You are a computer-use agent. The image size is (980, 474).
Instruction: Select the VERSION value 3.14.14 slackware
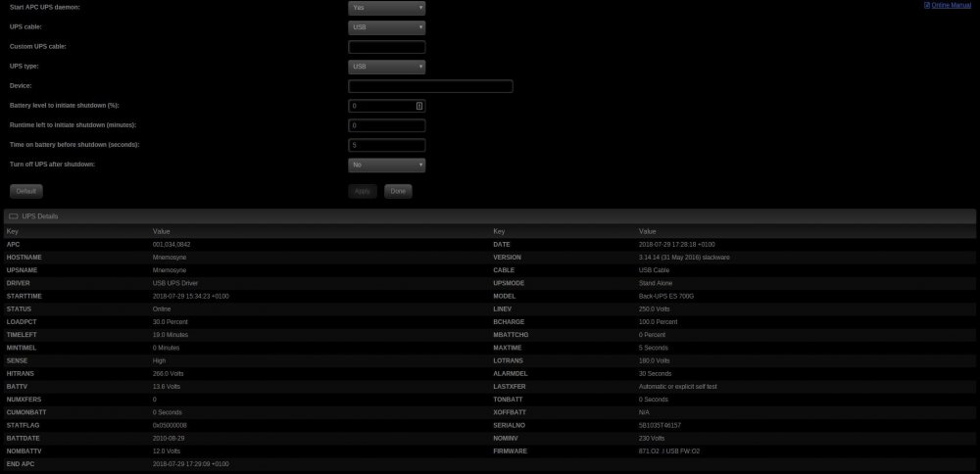[684, 258]
